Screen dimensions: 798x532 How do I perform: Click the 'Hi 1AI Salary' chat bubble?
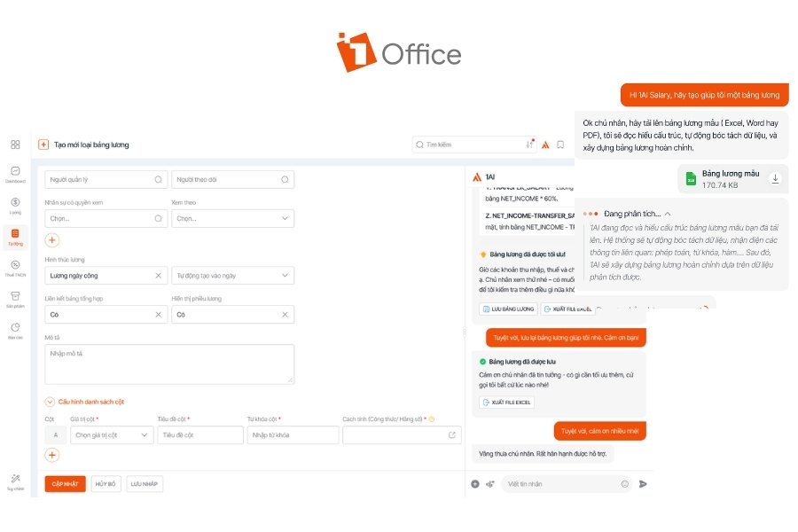(x=704, y=95)
